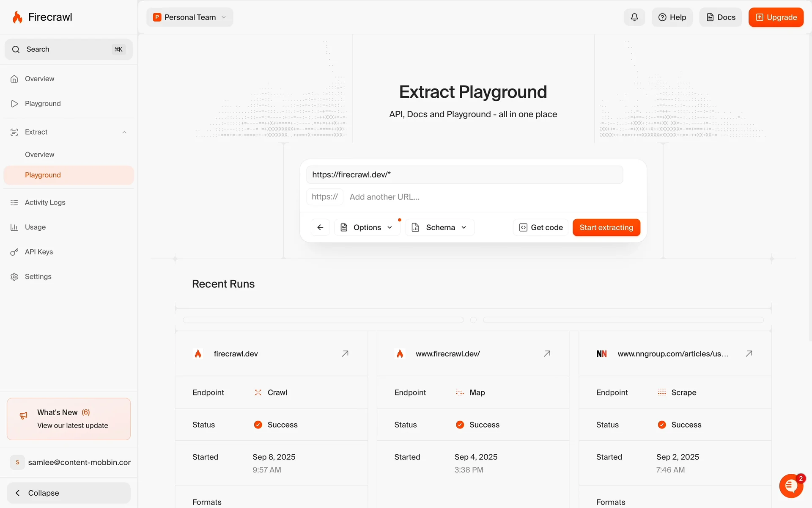Click the back arrow button beside Options

coord(320,227)
